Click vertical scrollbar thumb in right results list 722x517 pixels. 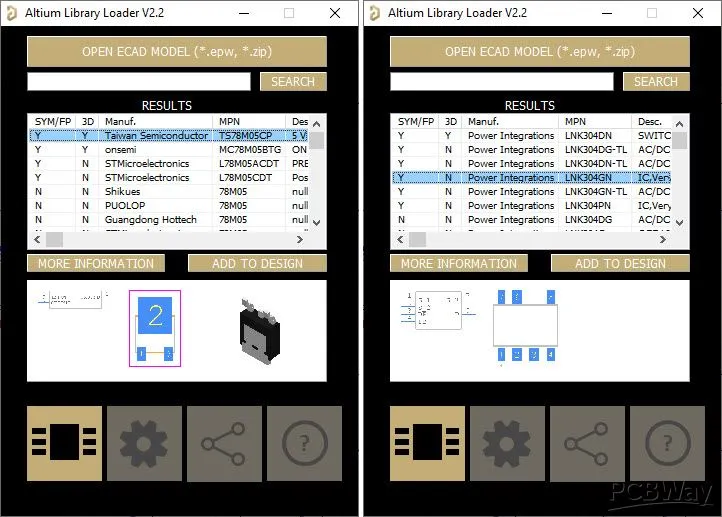tap(679, 140)
